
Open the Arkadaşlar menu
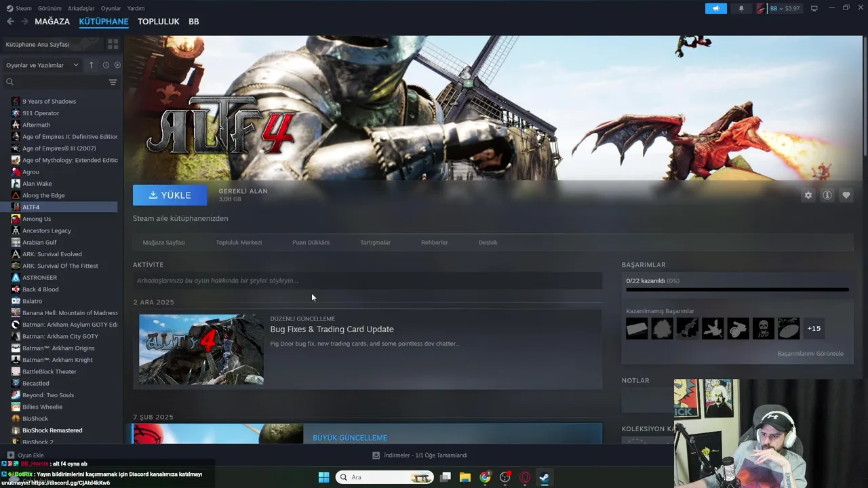click(x=81, y=8)
